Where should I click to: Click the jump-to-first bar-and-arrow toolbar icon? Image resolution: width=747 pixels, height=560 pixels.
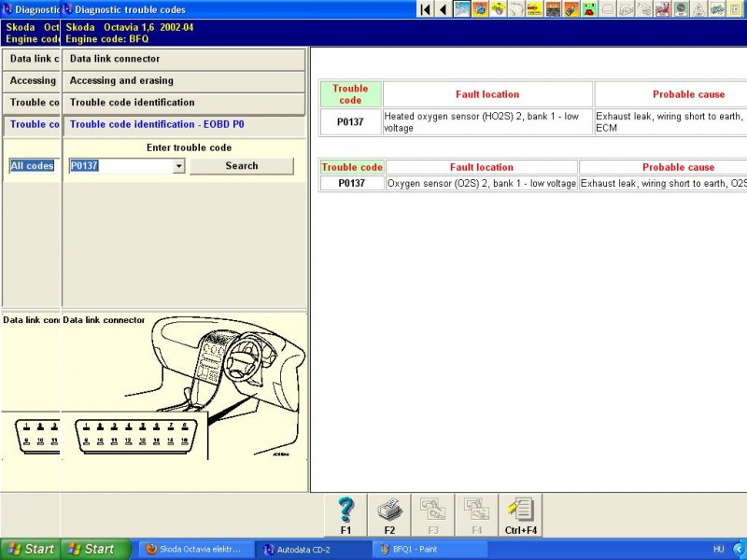[x=426, y=9]
